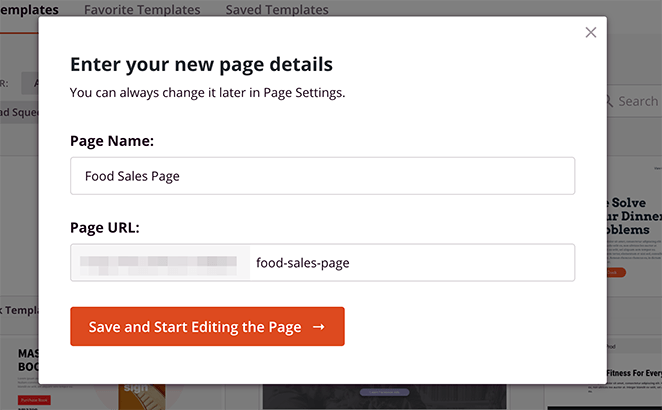
Task: Click the Enter your new page details heading
Action: tap(201, 65)
